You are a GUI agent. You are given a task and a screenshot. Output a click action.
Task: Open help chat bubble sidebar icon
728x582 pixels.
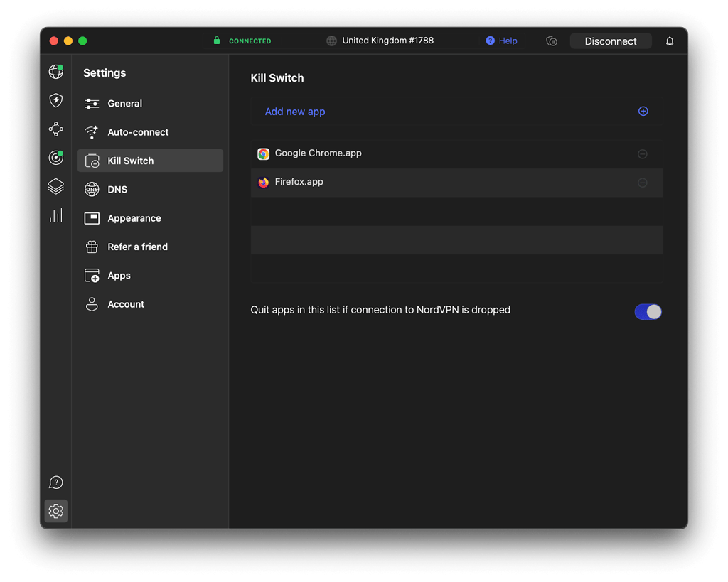56,483
